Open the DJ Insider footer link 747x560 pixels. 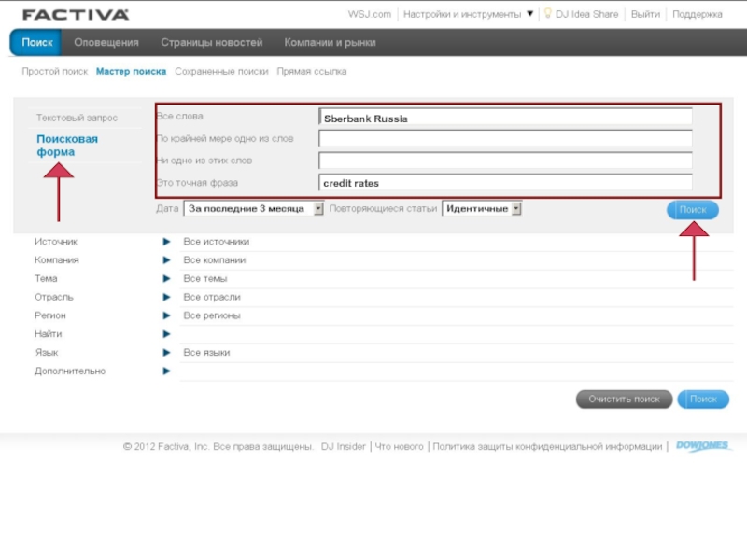(x=343, y=447)
